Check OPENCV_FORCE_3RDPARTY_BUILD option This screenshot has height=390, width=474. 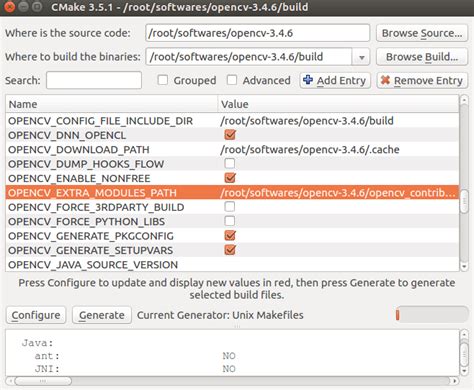click(230, 207)
